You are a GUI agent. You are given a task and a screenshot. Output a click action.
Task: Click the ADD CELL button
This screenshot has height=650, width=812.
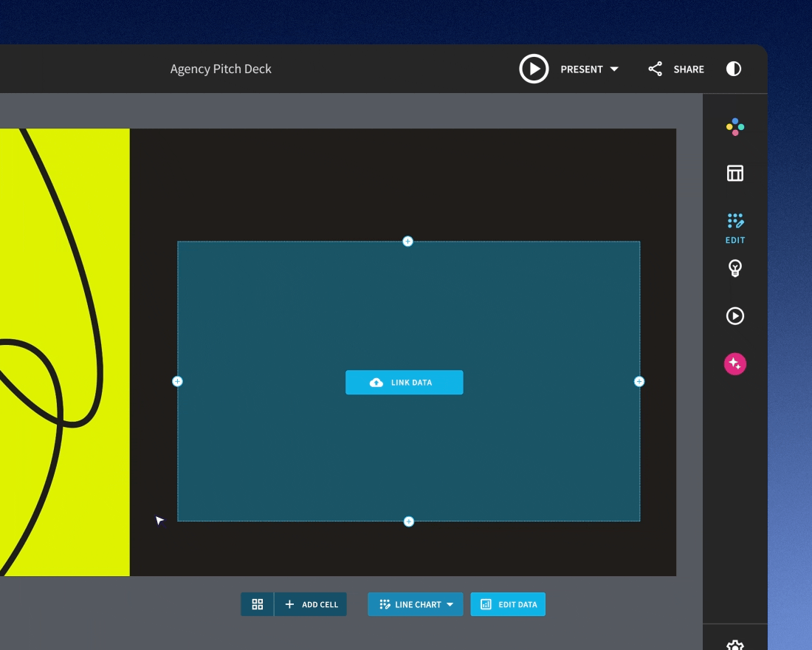[312, 604]
